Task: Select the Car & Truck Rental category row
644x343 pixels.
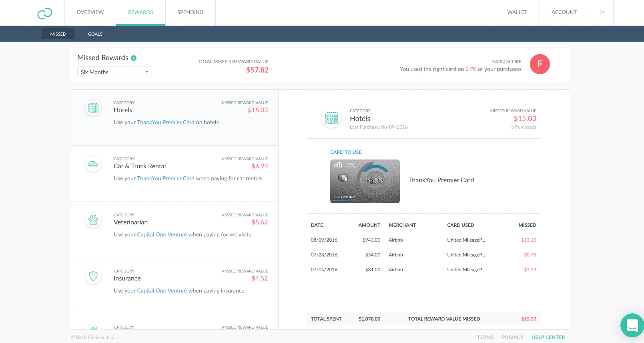Action: click(175, 174)
